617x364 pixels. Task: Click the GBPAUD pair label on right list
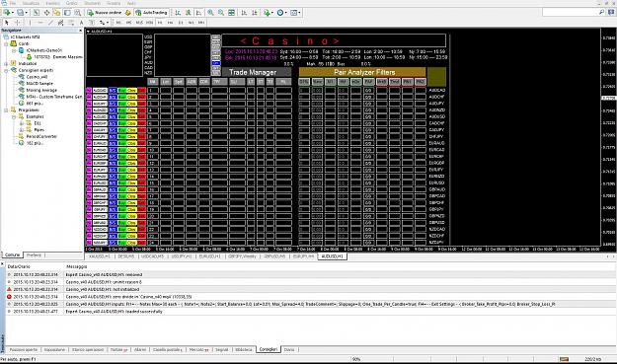(436, 189)
